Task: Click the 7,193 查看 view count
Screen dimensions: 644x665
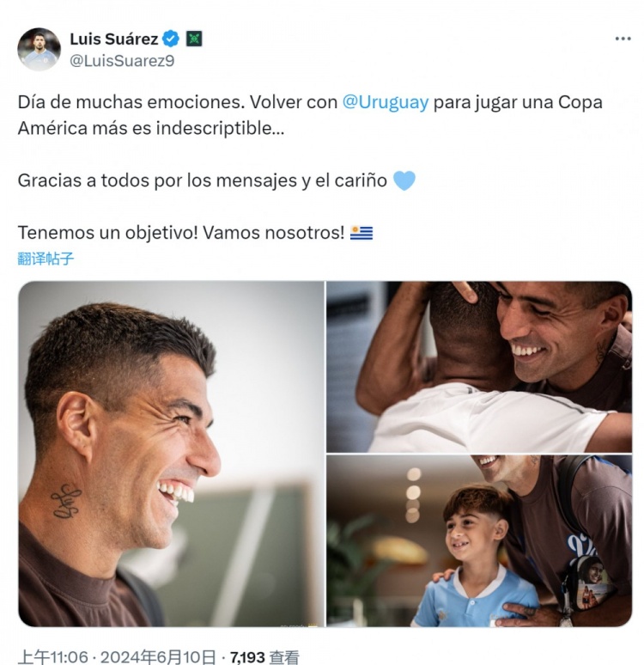Action: click(264, 657)
